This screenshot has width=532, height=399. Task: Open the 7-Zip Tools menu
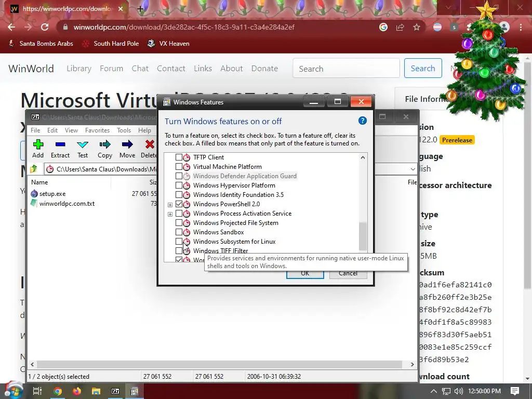[x=124, y=130]
